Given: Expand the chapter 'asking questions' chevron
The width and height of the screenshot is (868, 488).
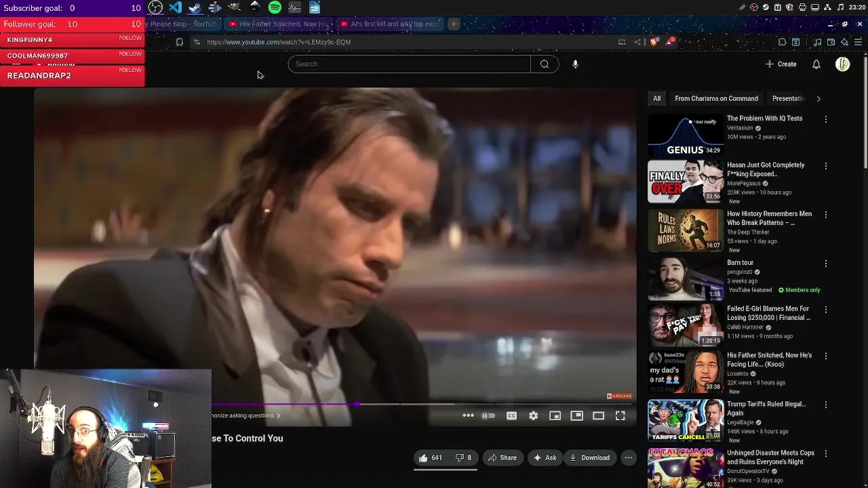Looking at the screenshot, I should coord(278,415).
